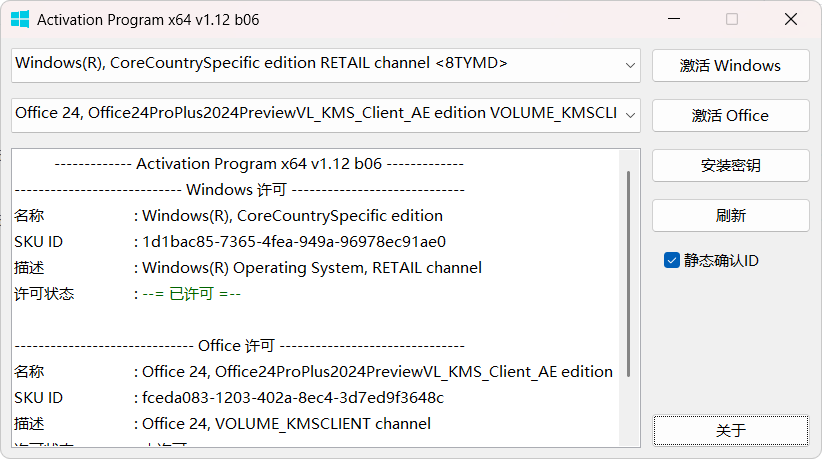Image resolution: width=822 pixels, height=459 pixels.
Task: Click the 刷新 button
Action: click(x=730, y=215)
